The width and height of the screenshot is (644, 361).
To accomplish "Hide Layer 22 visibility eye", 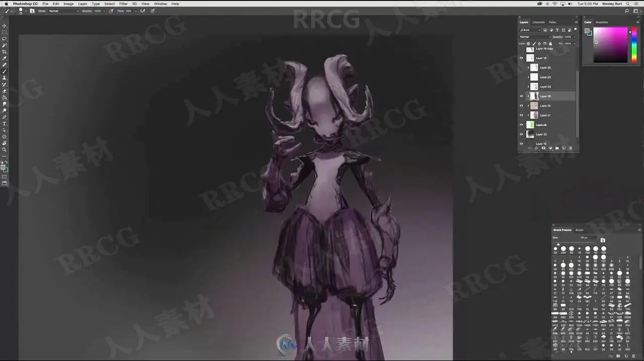I will click(521, 106).
